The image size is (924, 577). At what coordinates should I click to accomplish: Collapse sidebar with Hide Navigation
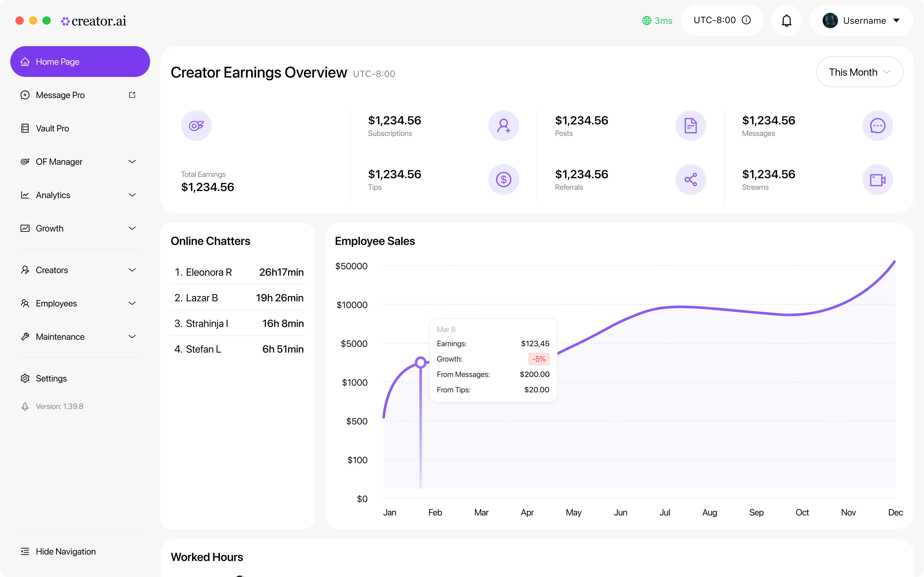(65, 551)
